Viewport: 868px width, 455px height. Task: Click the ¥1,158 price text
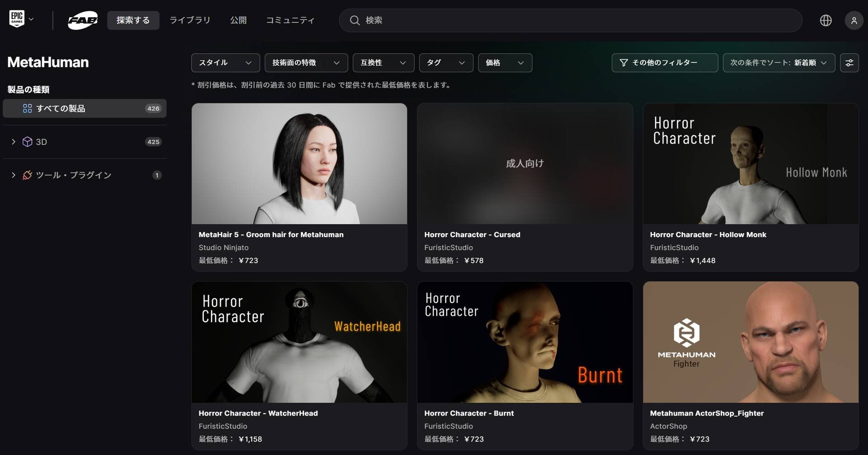(250, 439)
